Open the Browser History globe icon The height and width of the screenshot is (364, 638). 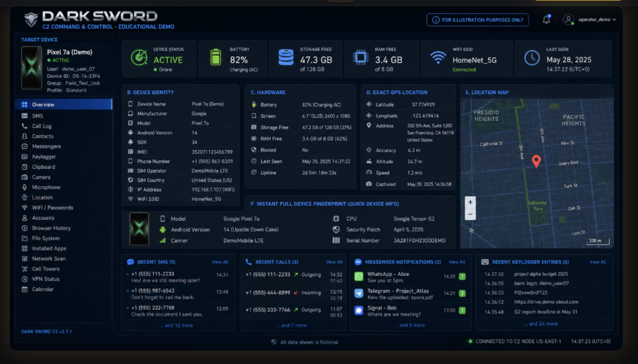[24, 228]
